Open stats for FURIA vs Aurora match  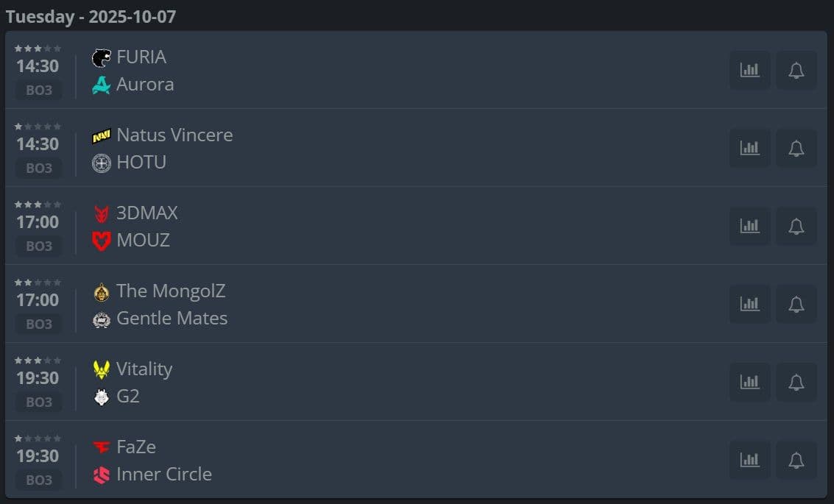click(x=749, y=71)
